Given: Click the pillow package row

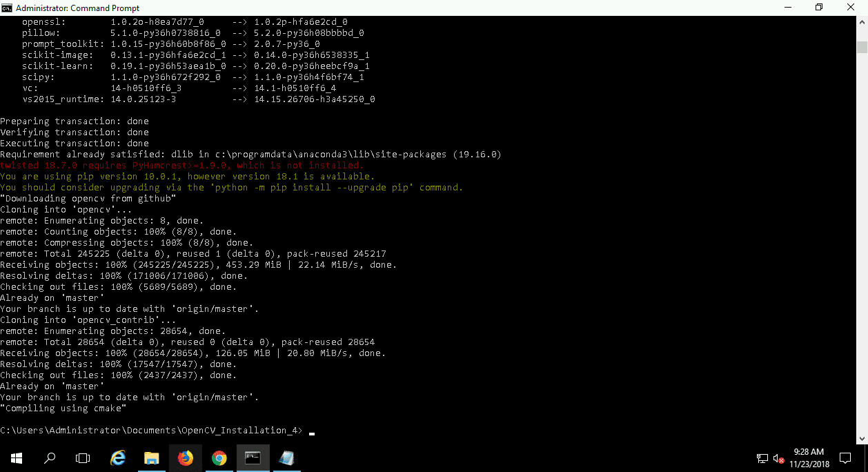Looking at the screenshot, I should pyautogui.click(x=193, y=33).
